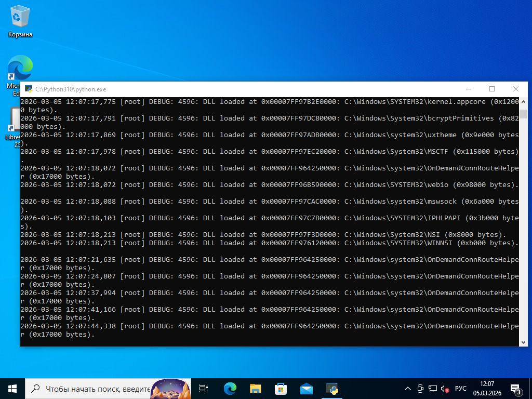Expand the hidden system tray icons
This screenshot has height=399, width=532.
point(408,388)
